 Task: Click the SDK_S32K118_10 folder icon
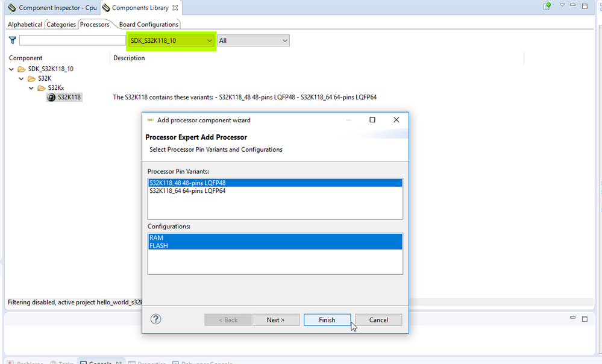(22, 69)
